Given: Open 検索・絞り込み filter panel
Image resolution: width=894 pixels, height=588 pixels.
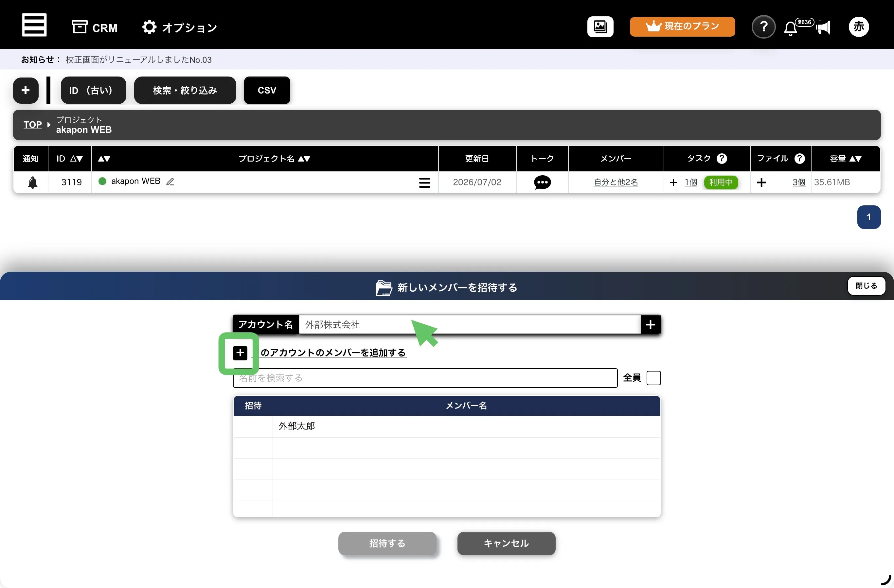Looking at the screenshot, I should [185, 90].
